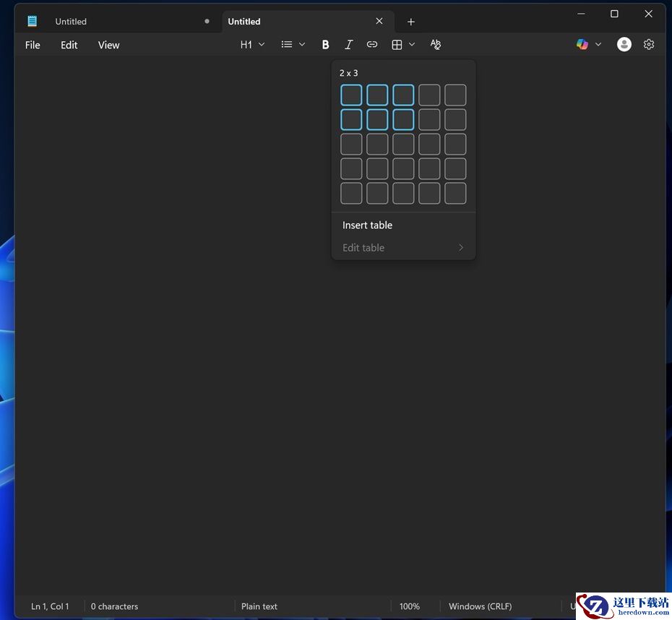Expand the Copilot dropdown chevron
The width and height of the screenshot is (672, 620).
pos(598,45)
